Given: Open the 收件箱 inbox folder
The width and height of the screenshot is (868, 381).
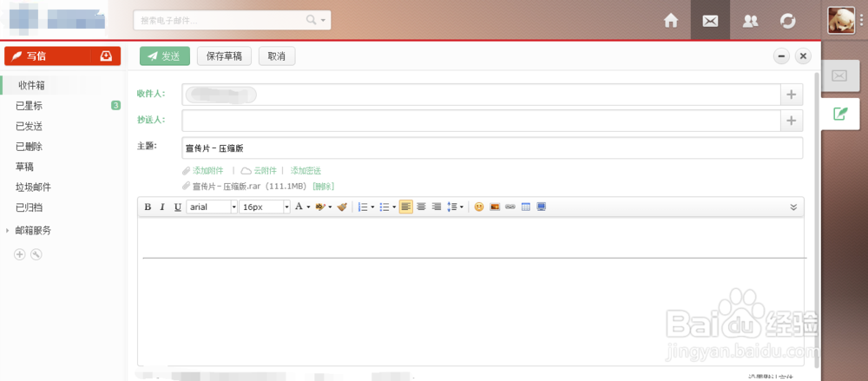Looking at the screenshot, I should coord(31,85).
